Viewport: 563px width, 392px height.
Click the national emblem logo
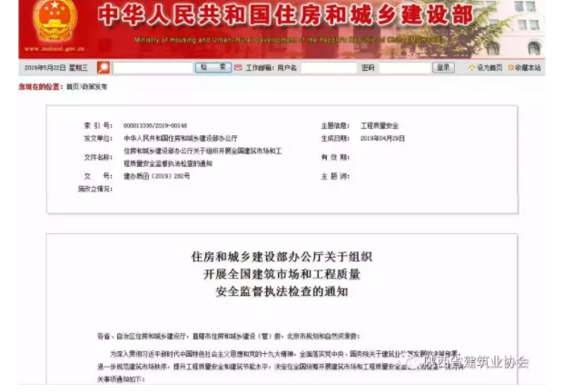coord(54,22)
